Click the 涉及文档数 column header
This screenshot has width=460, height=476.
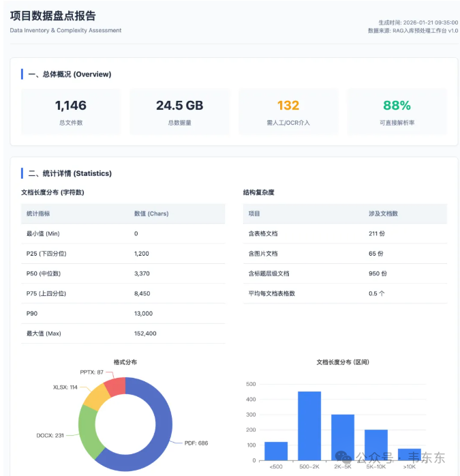point(383,213)
